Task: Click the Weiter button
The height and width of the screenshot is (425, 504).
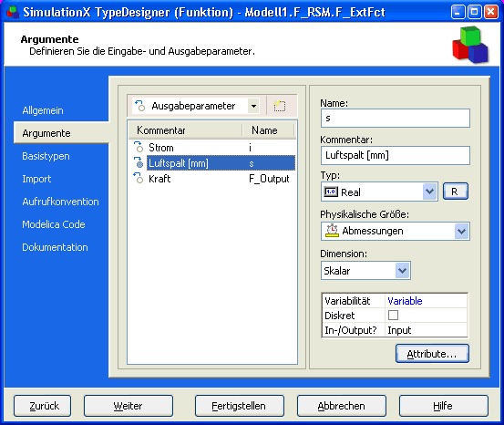Action: point(129,406)
